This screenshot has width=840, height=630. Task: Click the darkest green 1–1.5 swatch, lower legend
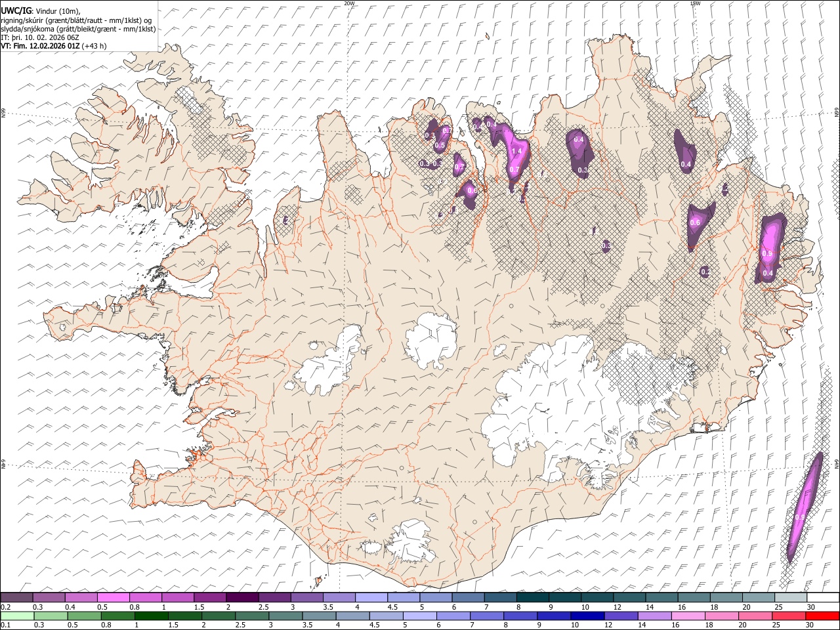pyautogui.click(x=152, y=616)
